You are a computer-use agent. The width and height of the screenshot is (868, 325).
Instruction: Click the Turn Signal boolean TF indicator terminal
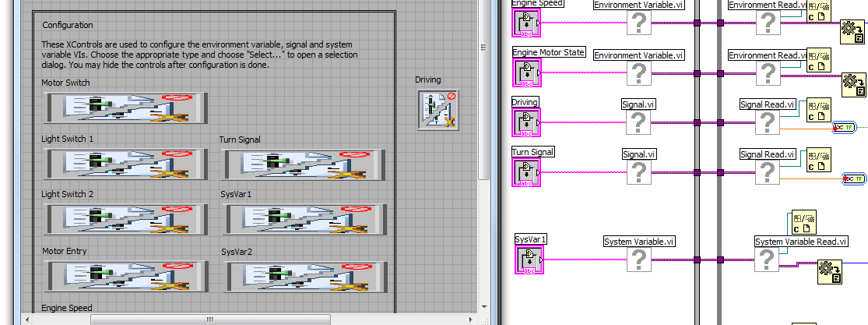[x=853, y=178]
